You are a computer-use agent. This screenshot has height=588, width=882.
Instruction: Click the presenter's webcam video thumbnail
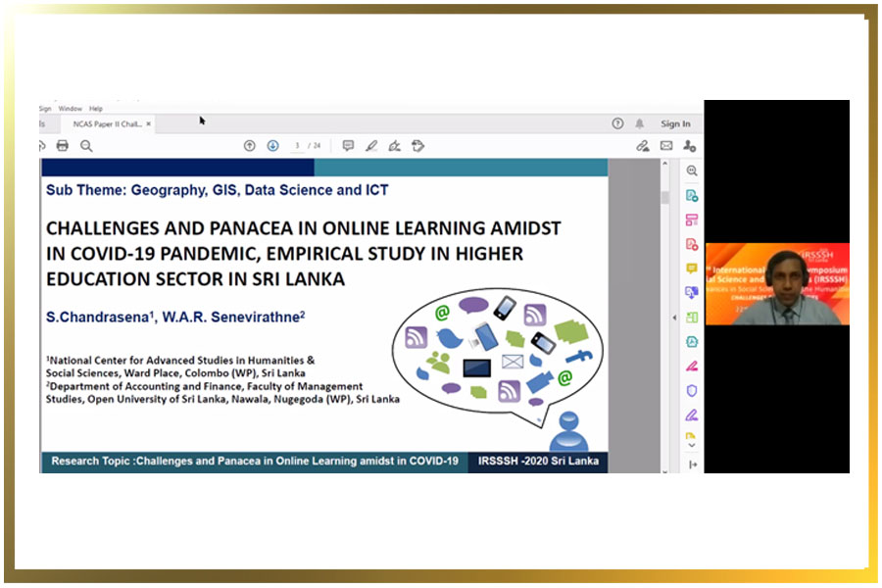pos(777,283)
